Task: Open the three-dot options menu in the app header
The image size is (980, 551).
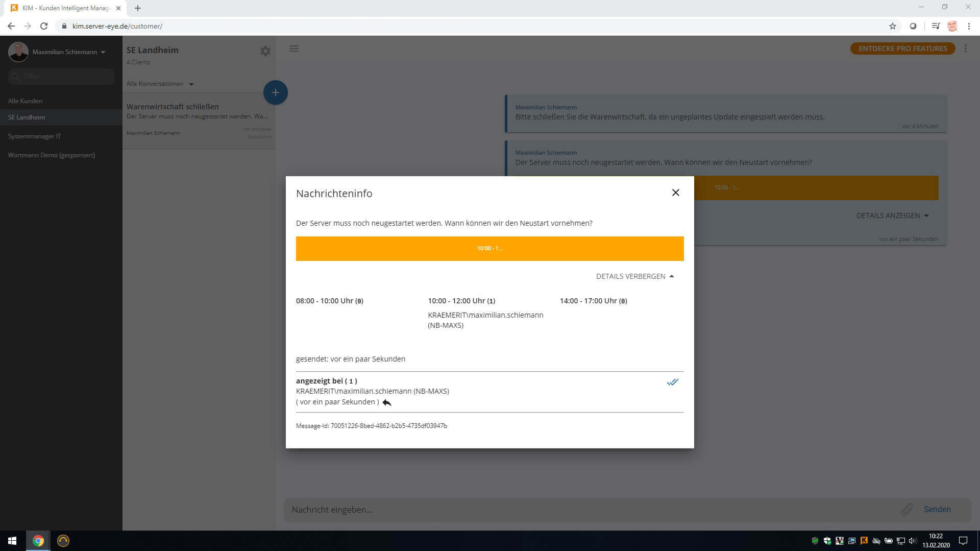Action: click(x=965, y=49)
